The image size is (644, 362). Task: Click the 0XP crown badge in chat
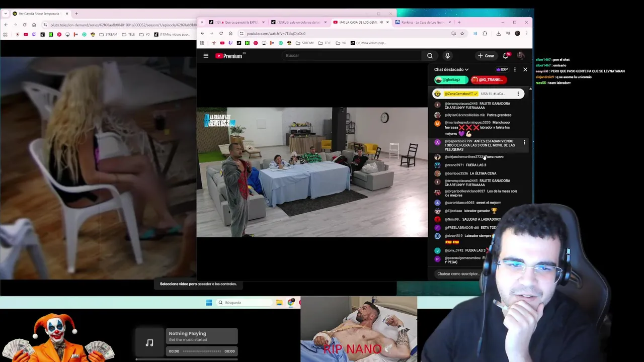tap(502, 70)
